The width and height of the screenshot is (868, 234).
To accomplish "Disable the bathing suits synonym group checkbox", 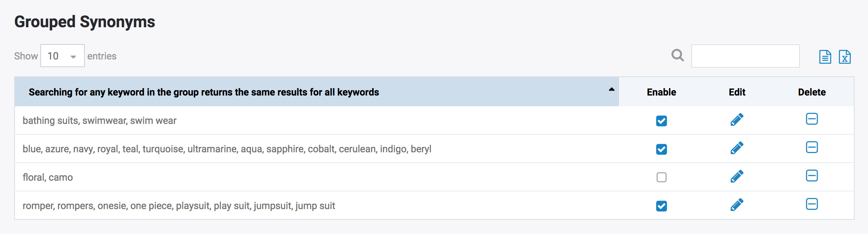I will 662,121.
